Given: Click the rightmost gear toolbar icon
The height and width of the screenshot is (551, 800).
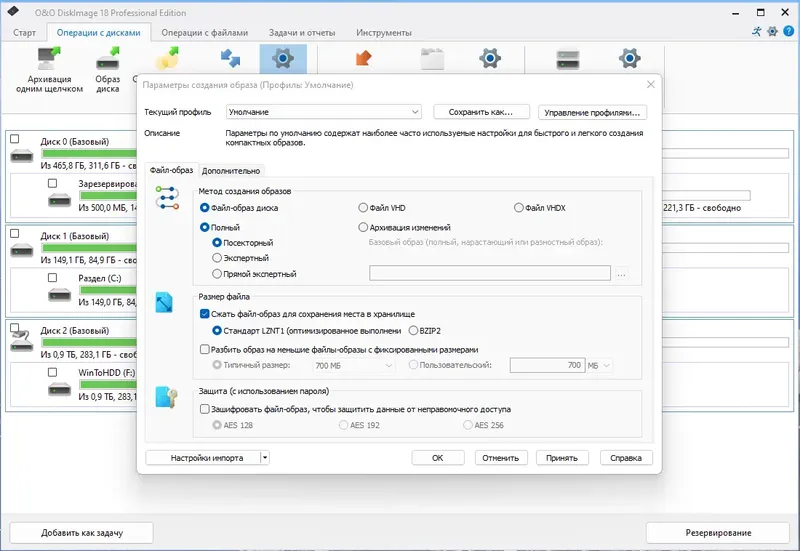Looking at the screenshot, I should click(630, 59).
